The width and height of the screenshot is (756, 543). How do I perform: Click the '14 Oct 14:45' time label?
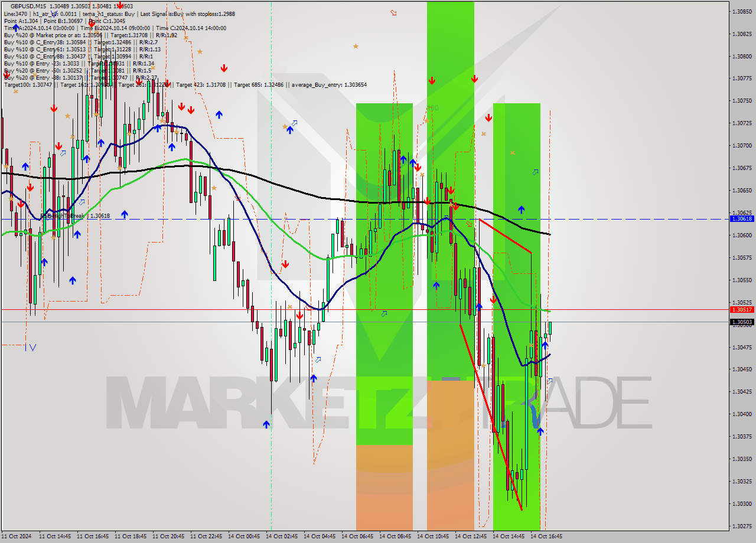509,537
